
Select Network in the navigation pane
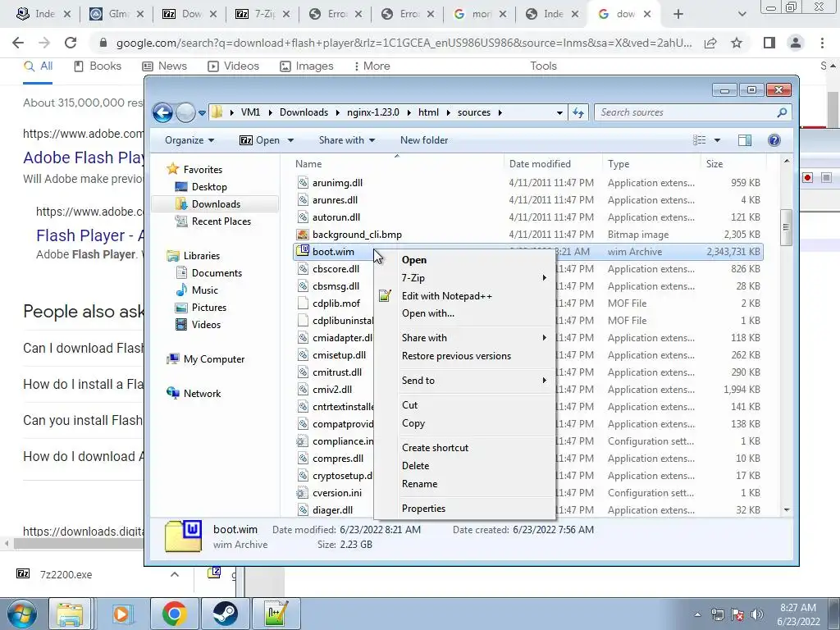(x=202, y=393)
